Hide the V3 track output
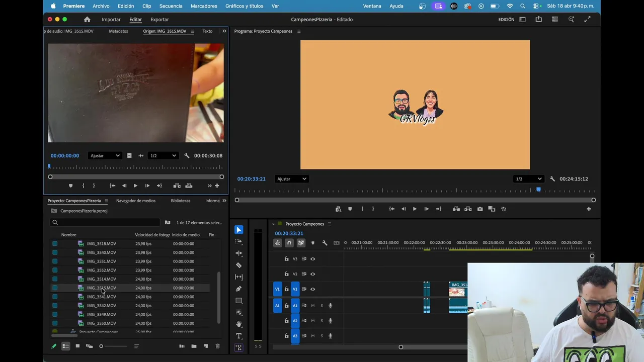Image resolution: width=644 pixels, height=362 pixels. click(312, 259)
